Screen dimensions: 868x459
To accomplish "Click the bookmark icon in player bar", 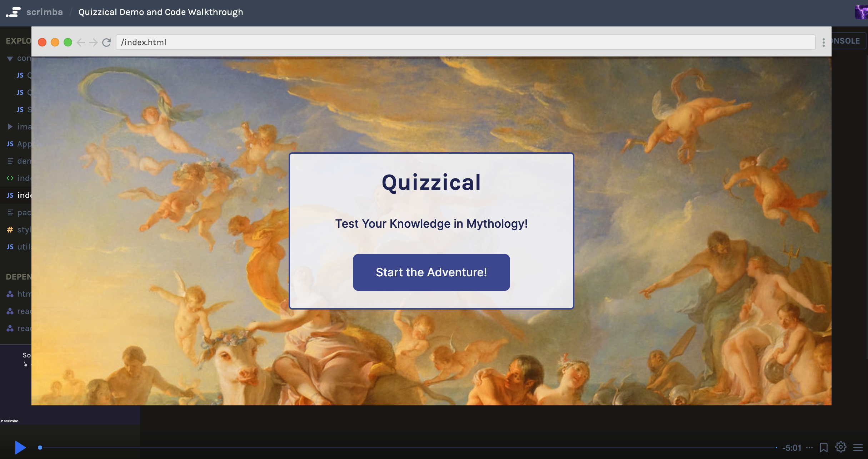I will point(823,447).
